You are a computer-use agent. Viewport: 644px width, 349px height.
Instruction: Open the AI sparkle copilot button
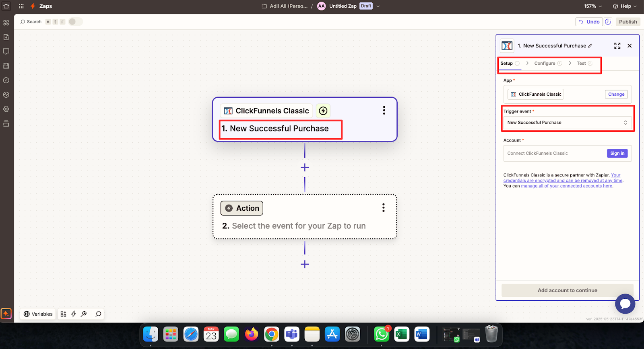click(6, 314)
